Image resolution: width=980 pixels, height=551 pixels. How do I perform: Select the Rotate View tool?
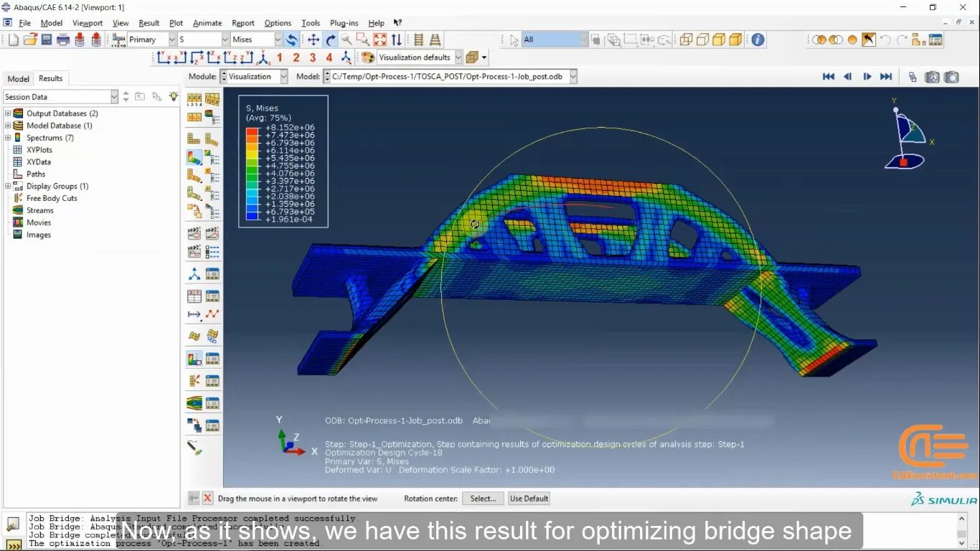[x=330, y=39]
